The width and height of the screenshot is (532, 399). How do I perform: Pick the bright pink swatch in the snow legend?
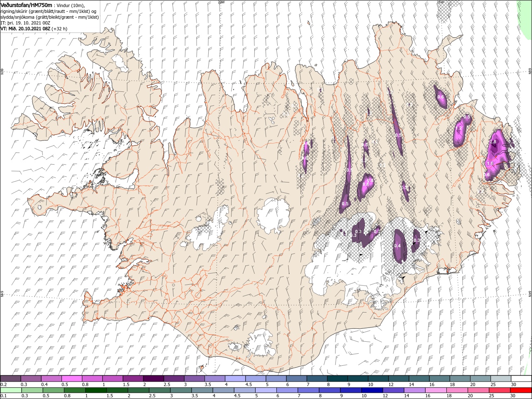71,379
